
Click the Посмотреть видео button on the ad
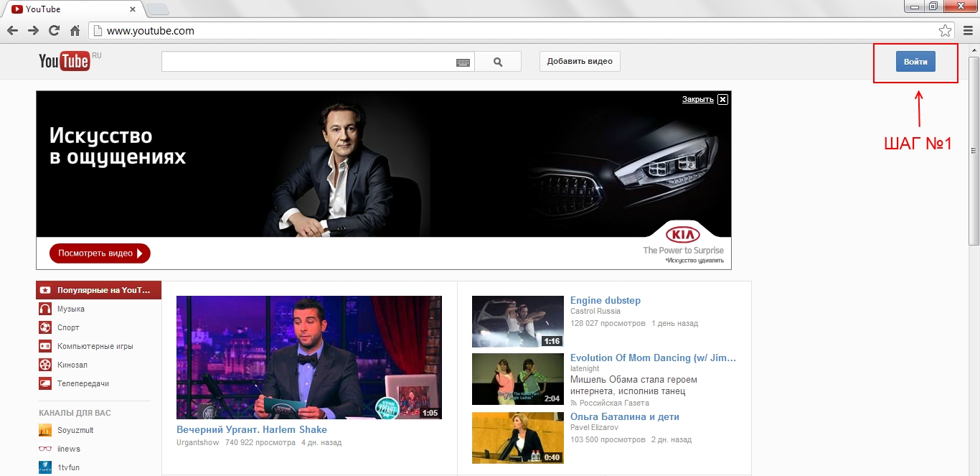tap(100, 253)
